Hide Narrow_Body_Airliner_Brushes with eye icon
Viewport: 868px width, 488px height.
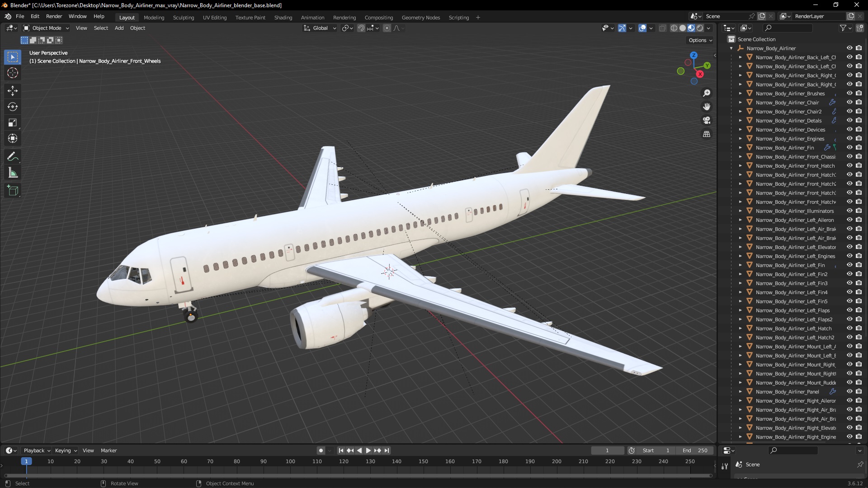tap(849, 94)
